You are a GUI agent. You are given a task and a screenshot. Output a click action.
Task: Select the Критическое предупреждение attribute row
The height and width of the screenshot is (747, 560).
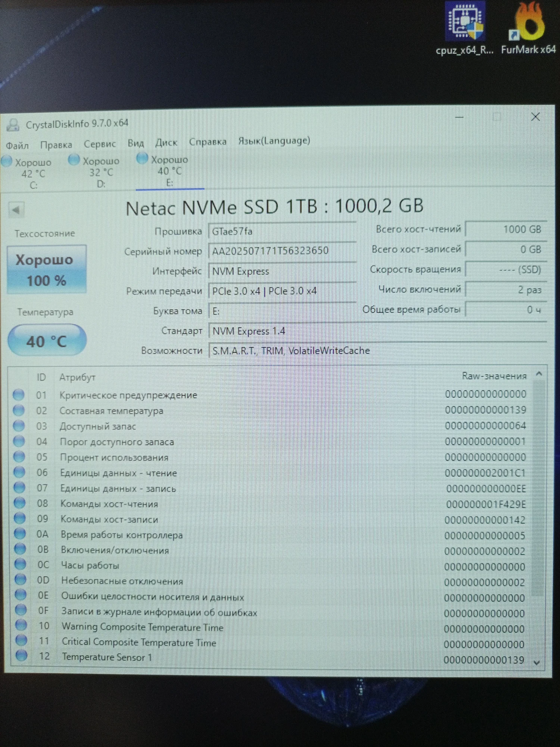[269, 395]
